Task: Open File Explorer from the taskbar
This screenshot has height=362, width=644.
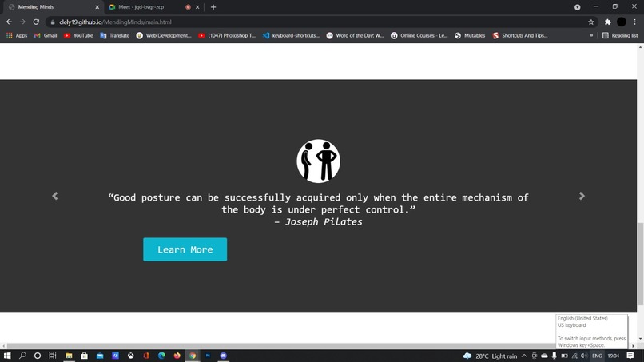Action: (69, 356)
